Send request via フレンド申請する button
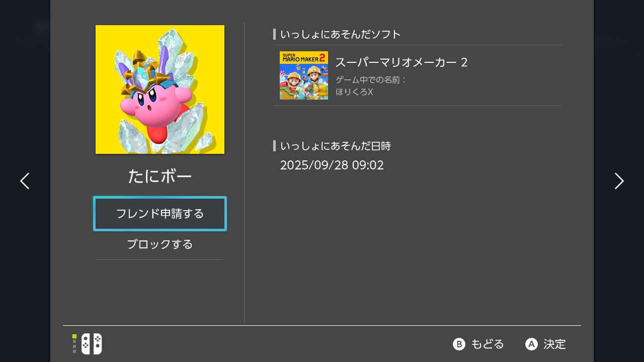Screen dimensions: 644x362 tap(160, 214)
